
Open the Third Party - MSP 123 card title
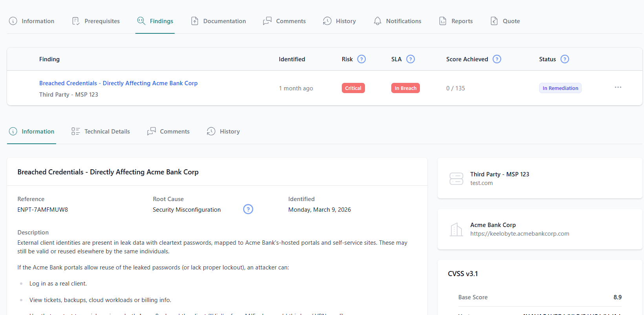pos(500,174)
